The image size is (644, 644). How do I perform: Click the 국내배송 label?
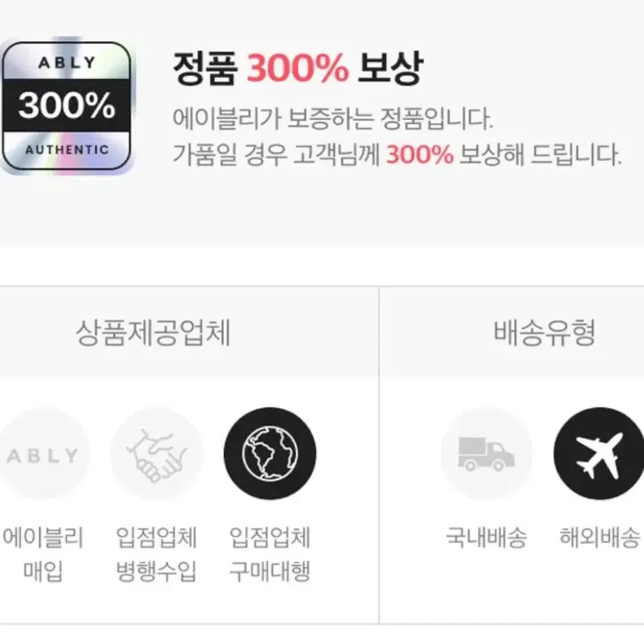(486, 537)
